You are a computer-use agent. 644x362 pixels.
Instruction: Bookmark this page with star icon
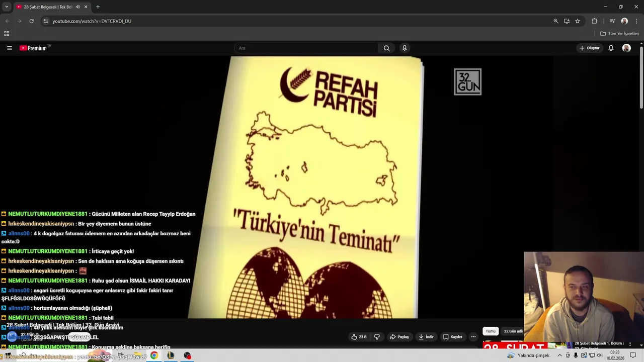click(578, 21)
